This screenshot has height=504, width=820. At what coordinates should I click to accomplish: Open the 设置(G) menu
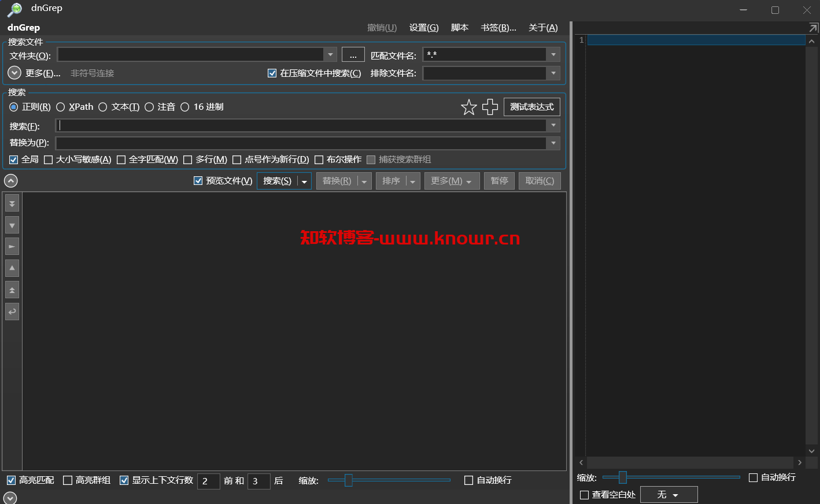(x=424, y=28)
